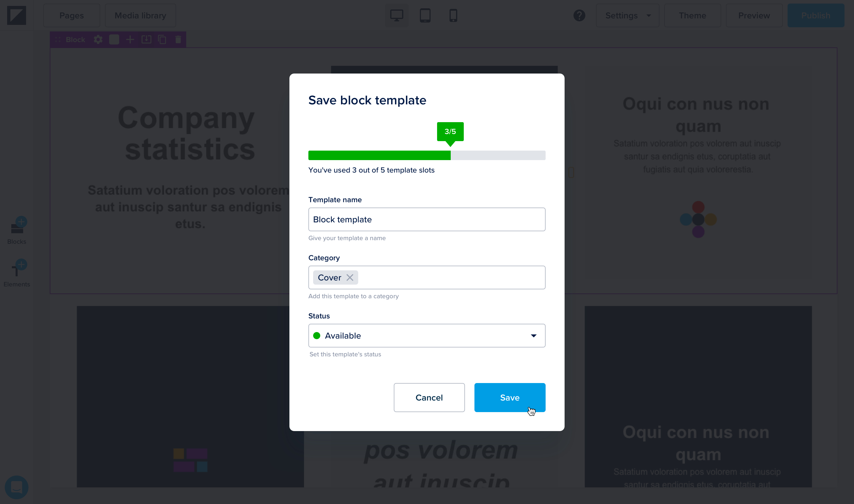
Task: Switch to mobile phone preview mode
Action: pos(453,15)
